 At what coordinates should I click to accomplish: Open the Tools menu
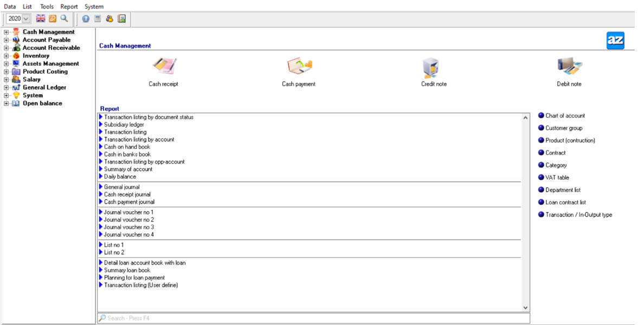click(x=47, y=6)
